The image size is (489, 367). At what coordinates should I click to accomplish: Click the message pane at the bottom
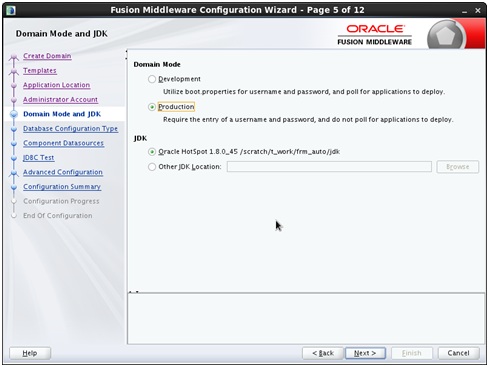click(x=306, y=318)
